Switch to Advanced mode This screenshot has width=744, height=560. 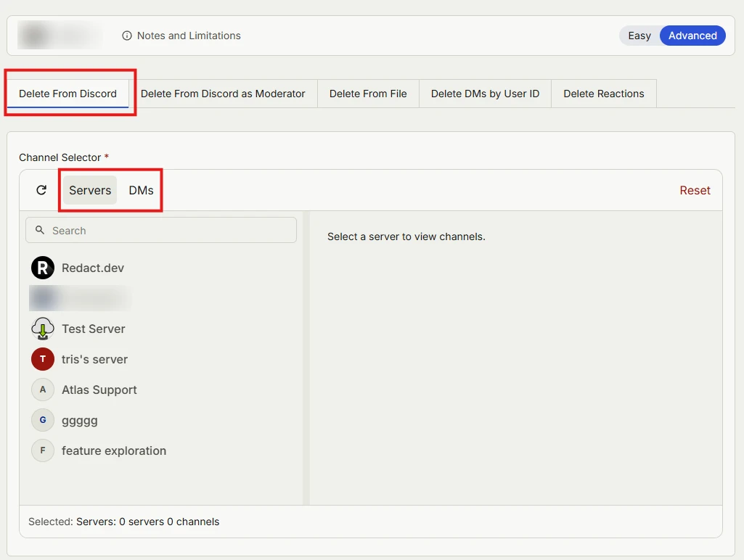(x=692, y=36)
